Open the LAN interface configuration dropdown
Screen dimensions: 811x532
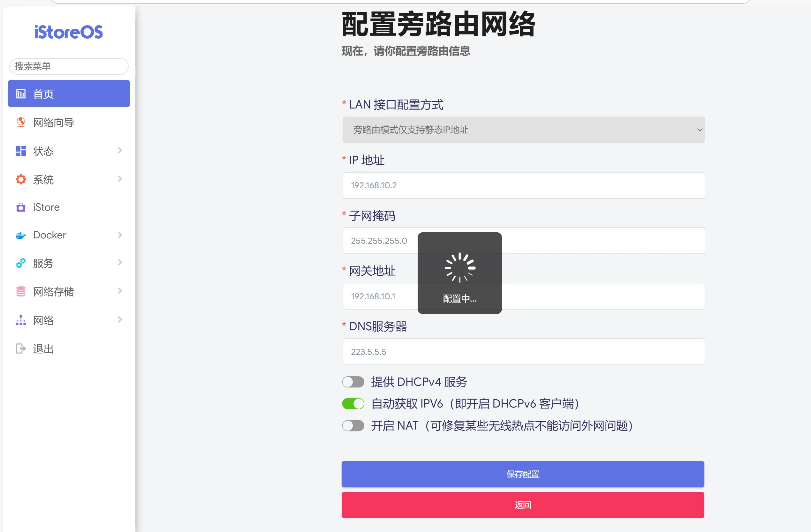523,130
